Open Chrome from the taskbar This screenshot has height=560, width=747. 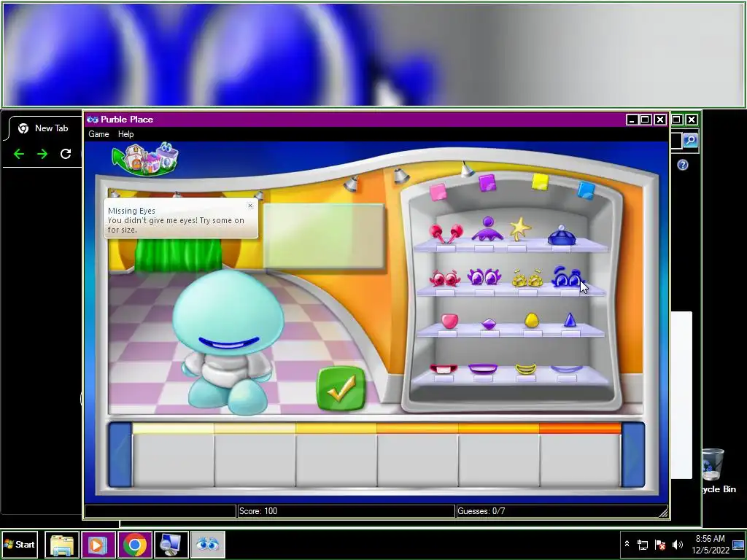(x=135, y=545)
